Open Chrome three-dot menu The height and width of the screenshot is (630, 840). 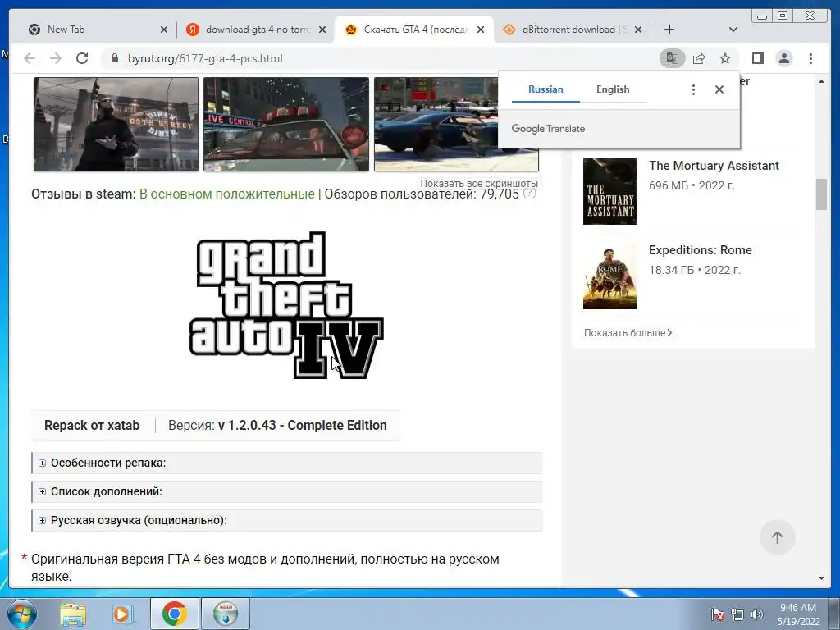[x=810, y=58]
